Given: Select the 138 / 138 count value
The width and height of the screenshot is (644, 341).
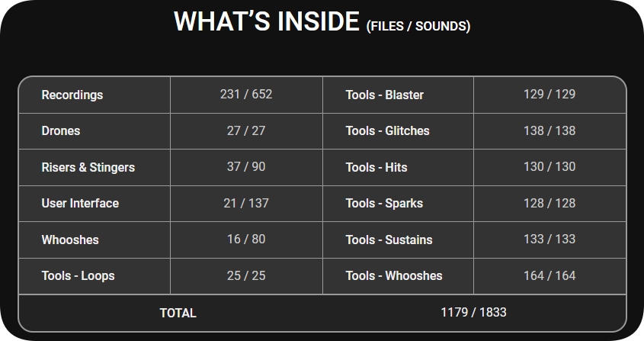Looking at the screenshot, I should coord(549,130).
